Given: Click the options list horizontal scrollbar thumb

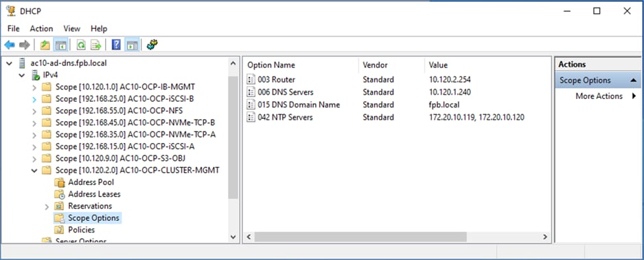Looking at the screenshot, I should pos(360,237).
